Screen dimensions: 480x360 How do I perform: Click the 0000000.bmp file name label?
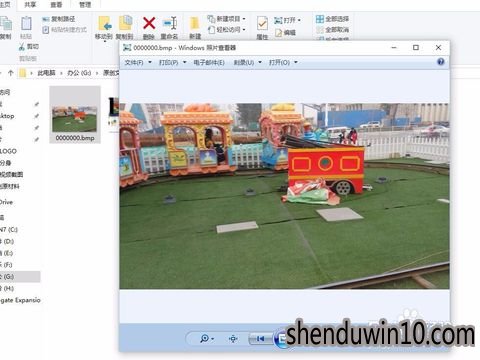(75, 138)
